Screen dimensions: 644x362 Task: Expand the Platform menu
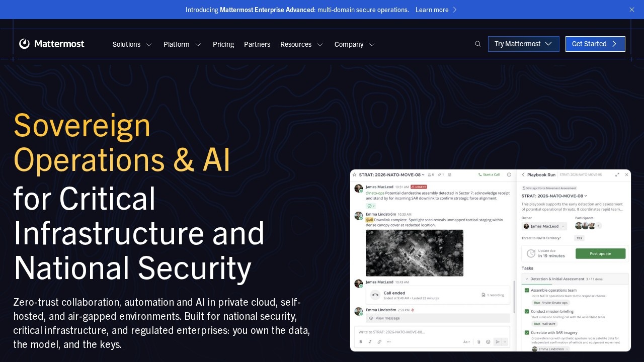182,44
